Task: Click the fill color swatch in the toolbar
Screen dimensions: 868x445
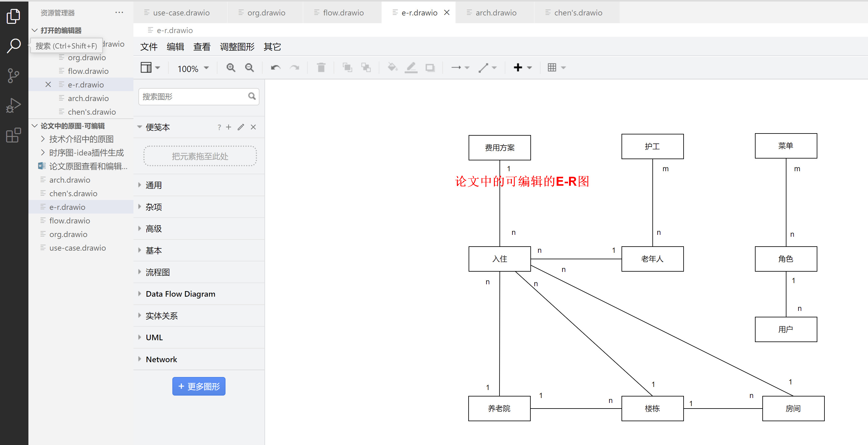Action: pos(392,67)
